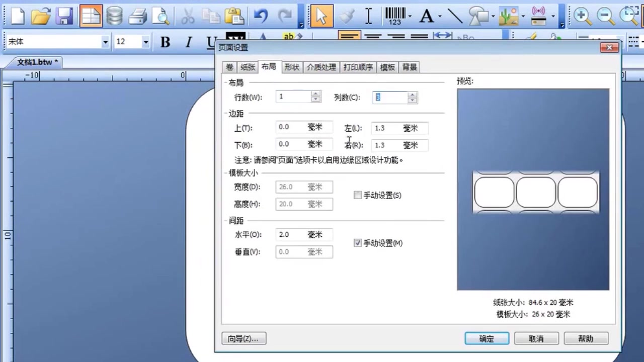This screenshot has width=644, height=362.
Task: Switch to the 形状 tab
Action: (292, 67)
